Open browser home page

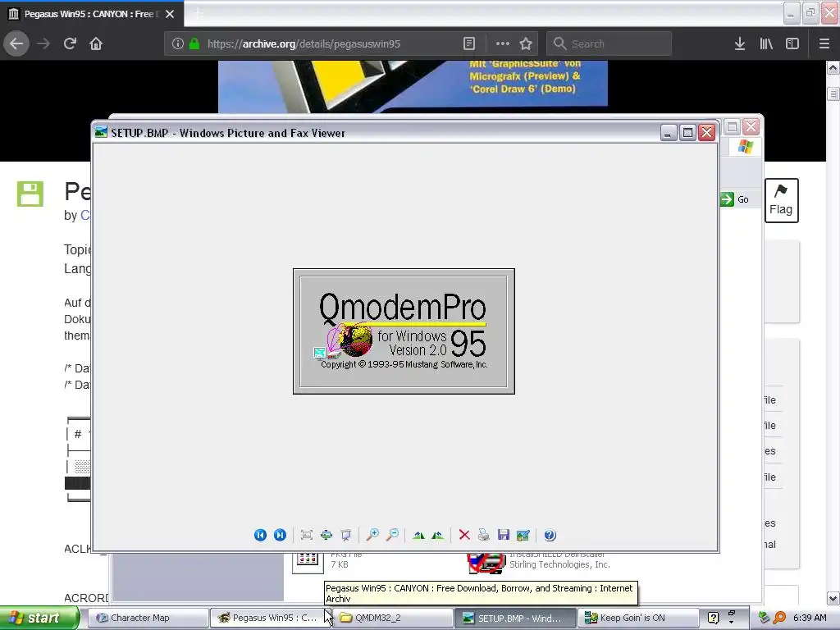tap(96, 44)
